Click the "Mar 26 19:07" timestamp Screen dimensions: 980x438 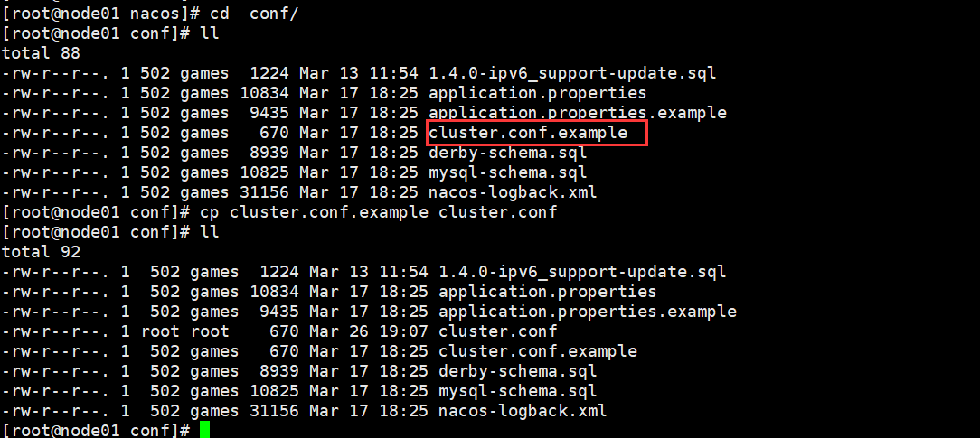coord(368,331)
